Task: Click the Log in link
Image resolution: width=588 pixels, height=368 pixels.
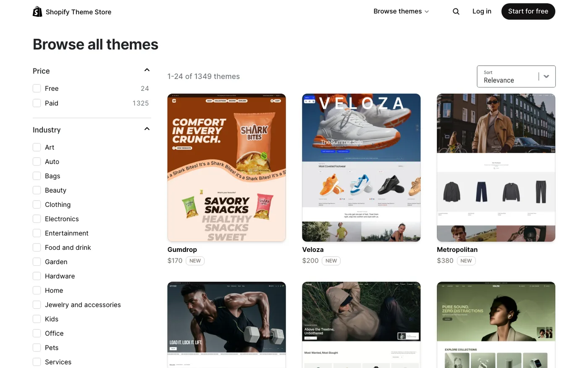Action: pyautogui.click(x=482, y=11)
